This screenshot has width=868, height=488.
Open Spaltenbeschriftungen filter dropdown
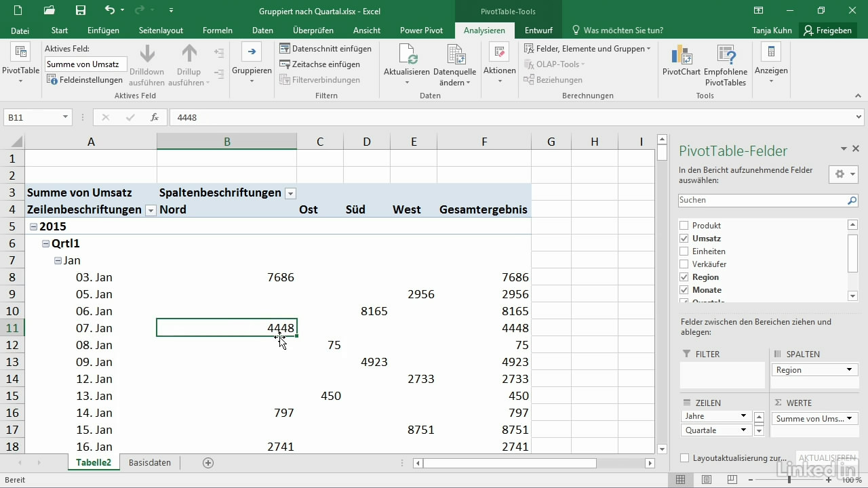(290, 193)
